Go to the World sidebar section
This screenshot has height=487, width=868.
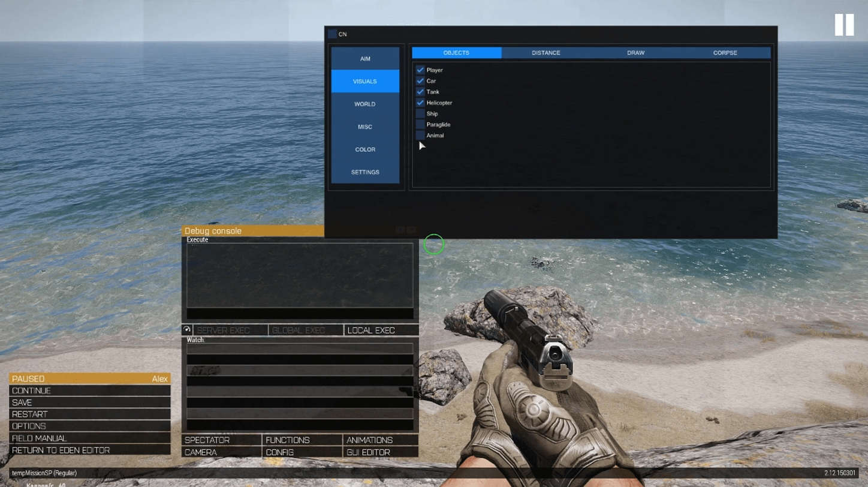[x=365, y=104]
